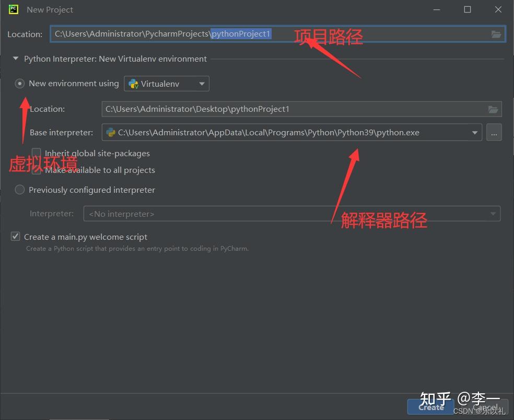
Task: Select the New environment using option
Action: (19, 83)
